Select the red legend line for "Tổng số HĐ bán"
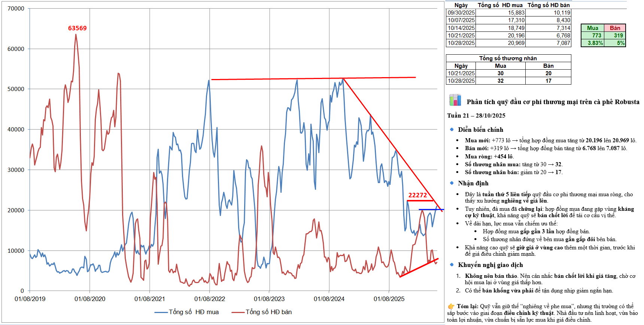Image resolution: width=644 pixels, height=325 pixels. [x=238, y=312]
